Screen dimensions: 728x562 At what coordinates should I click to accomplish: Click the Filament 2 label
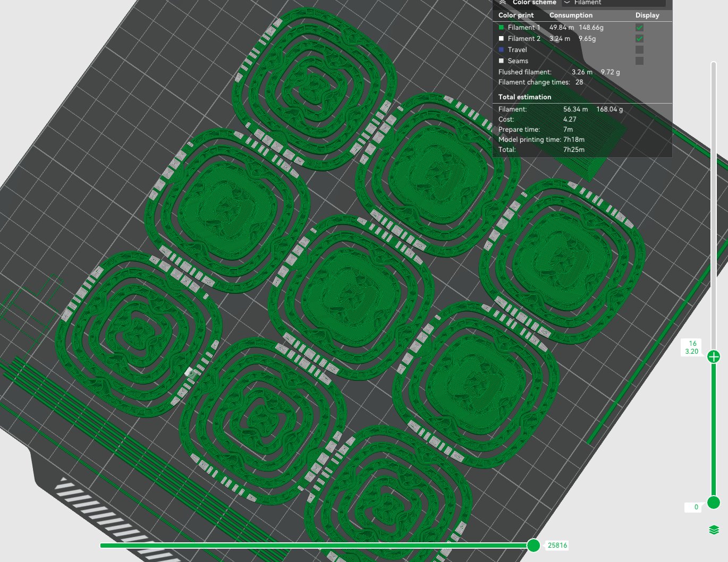point(524,38)
